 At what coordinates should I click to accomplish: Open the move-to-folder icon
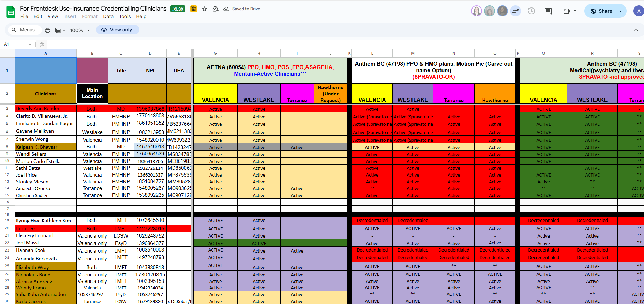(215, 9)
